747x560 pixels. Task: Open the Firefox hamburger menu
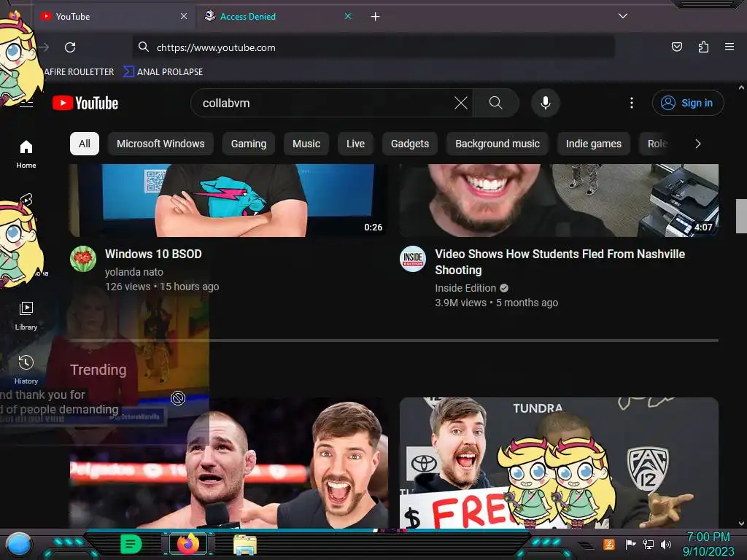(x=729, y=47)
